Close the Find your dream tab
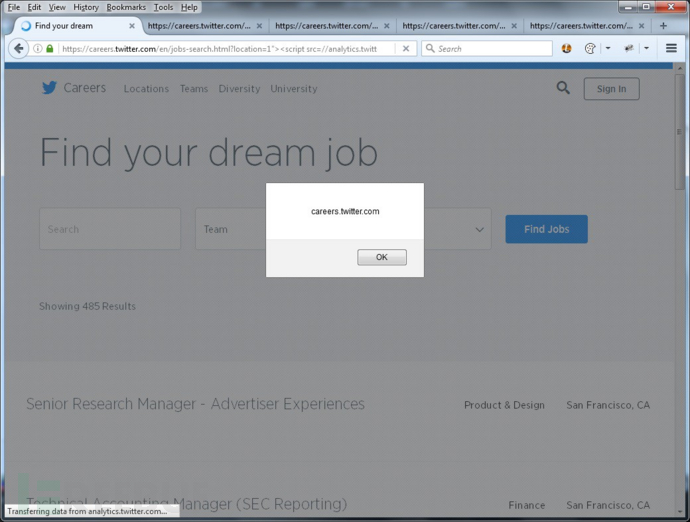Viewport: 690px width, 522px height. [x=132, y=26]
